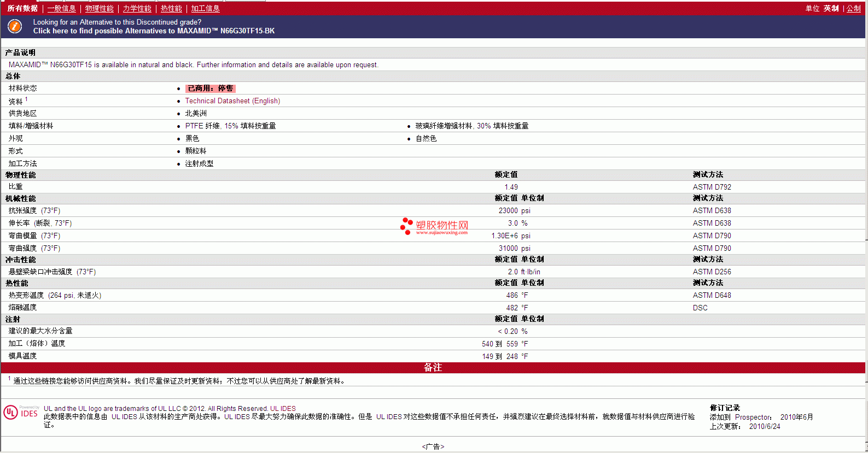Viewport: 868px width, 453px height.
Task: Click tensile strength value 23000
Action: click(508, 210)
